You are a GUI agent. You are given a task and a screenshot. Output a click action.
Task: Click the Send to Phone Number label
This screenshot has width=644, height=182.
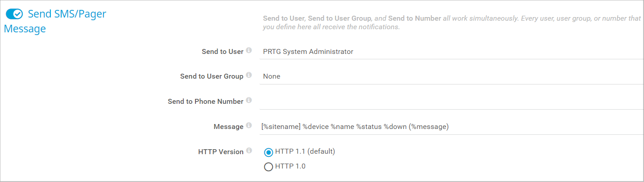tap(205, 102)
